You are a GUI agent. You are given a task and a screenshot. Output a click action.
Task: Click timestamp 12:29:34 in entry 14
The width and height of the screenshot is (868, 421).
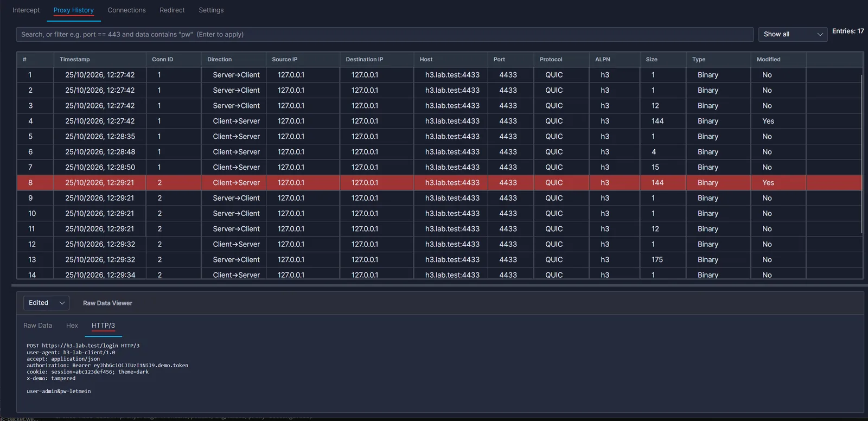pos(100,275)
